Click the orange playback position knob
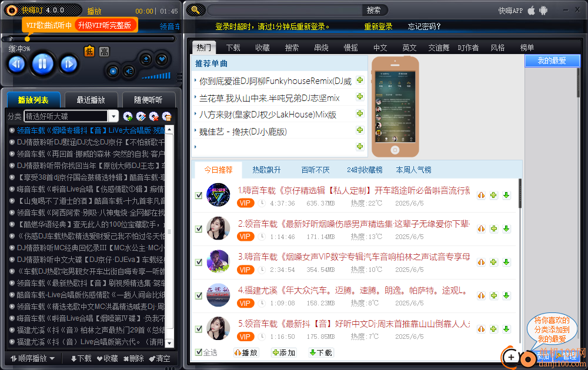This screenshot has height=370, width=588. click(x=27, y=39)
